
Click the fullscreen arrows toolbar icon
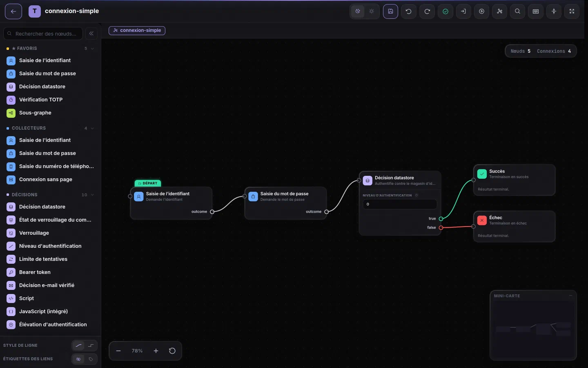tap(572, 11)
